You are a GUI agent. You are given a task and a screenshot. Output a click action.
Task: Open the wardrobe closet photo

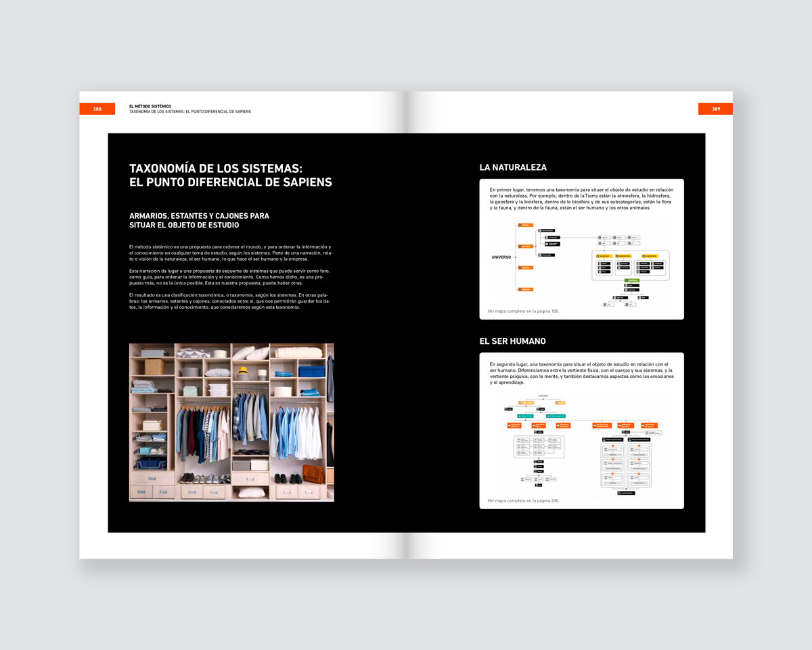coord(231,422)
